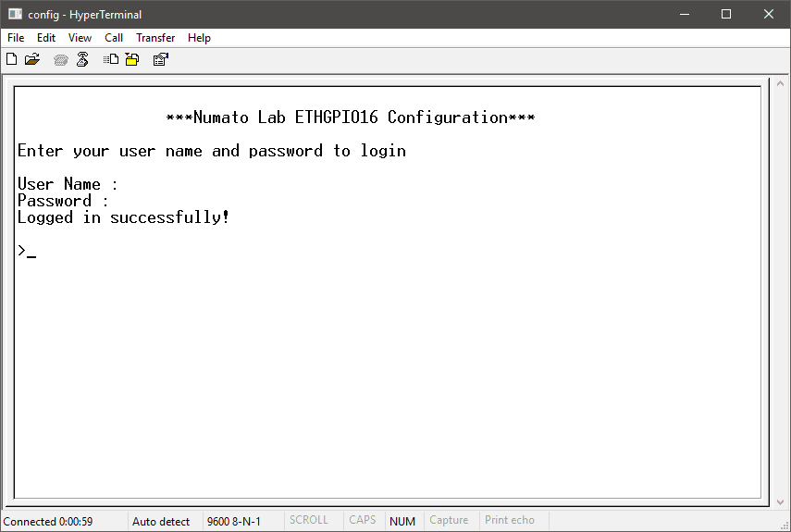
Task: Click the Receive file toolbar icon
Action: tap(131, 60)
